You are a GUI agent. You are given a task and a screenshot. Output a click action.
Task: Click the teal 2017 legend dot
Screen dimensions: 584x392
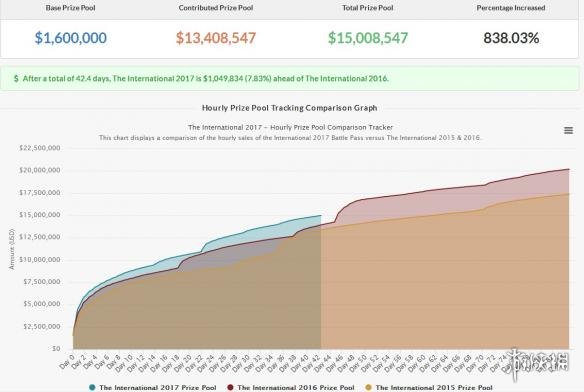point(92,388)
